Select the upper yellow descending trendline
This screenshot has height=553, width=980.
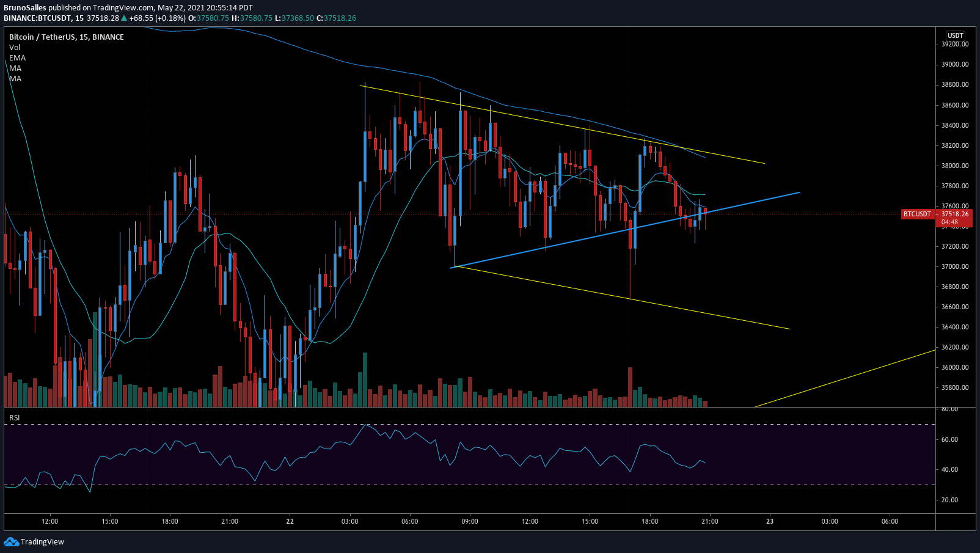point(563,125)
